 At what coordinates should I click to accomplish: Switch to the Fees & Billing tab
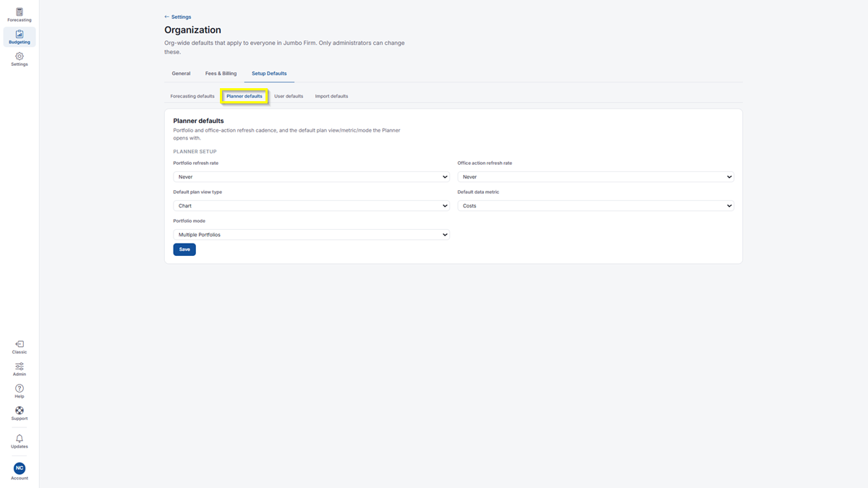221,73
